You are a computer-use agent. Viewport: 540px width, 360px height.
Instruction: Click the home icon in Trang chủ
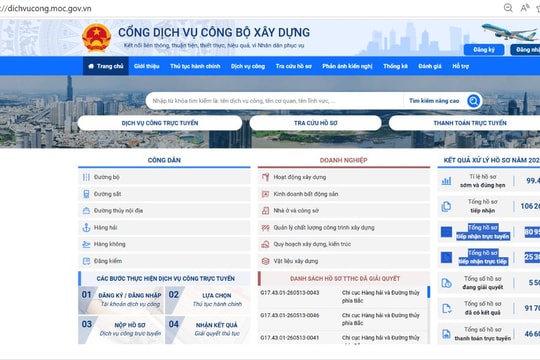[x=91, y=66]
